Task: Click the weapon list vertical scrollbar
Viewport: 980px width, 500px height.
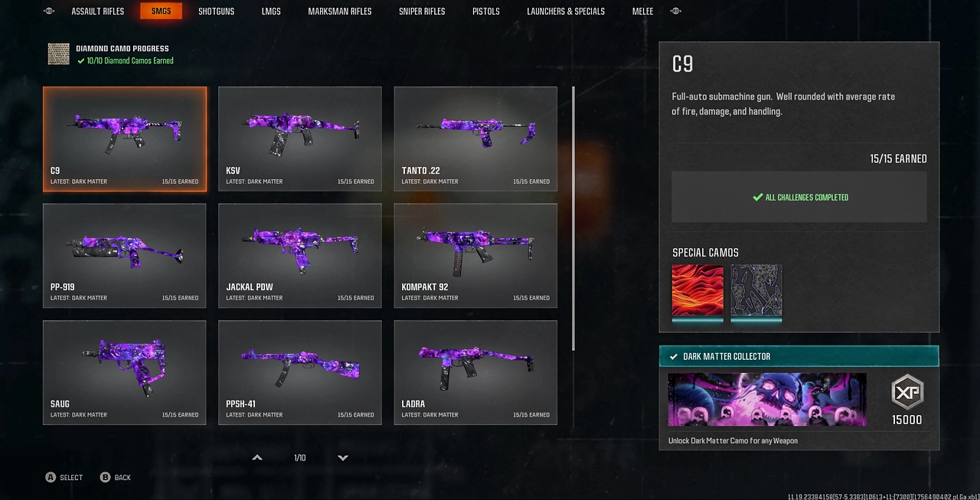Action: tap(573, 220)
